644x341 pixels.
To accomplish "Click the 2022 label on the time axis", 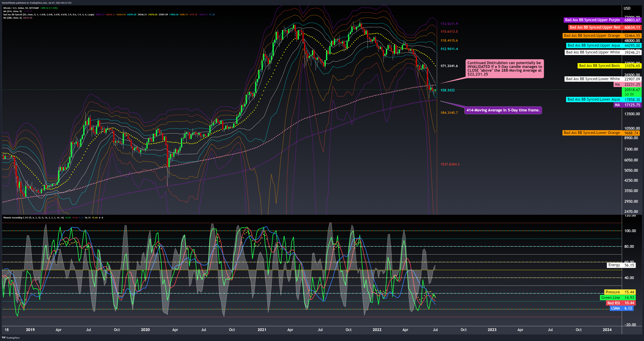I will (x=377, y=330).
